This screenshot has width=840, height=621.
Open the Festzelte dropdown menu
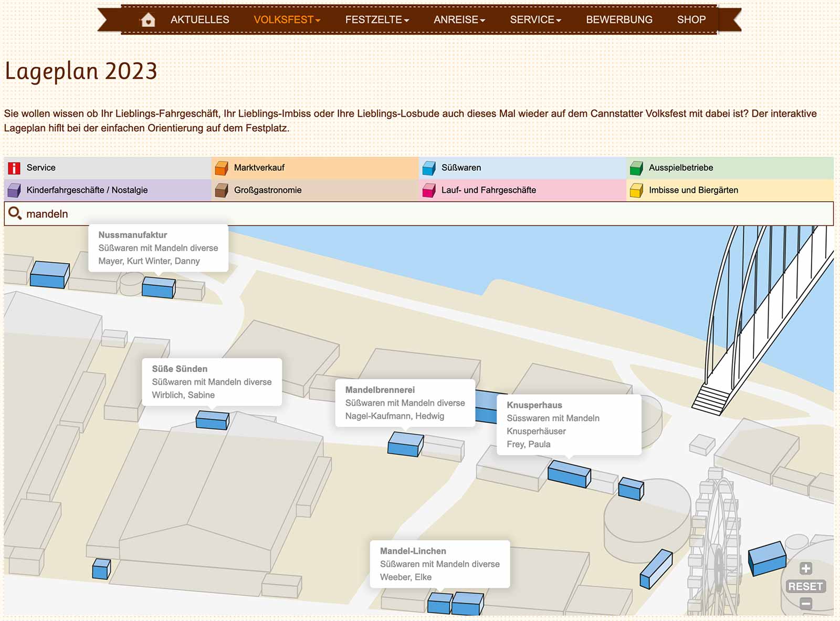(x=376, y=20)
